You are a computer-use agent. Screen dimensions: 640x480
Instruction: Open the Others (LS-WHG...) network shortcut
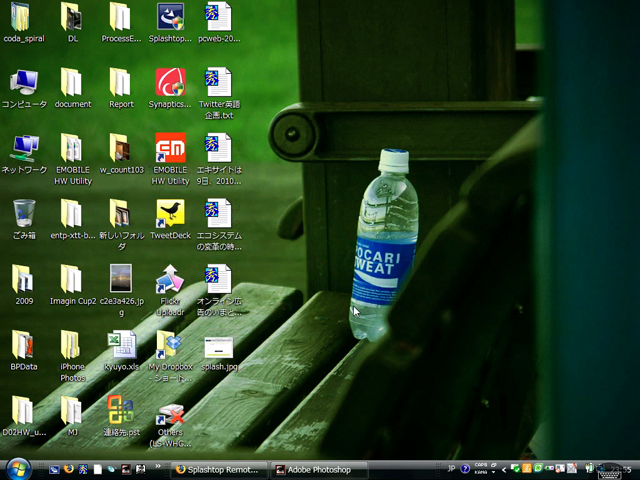tap(170, 413)
